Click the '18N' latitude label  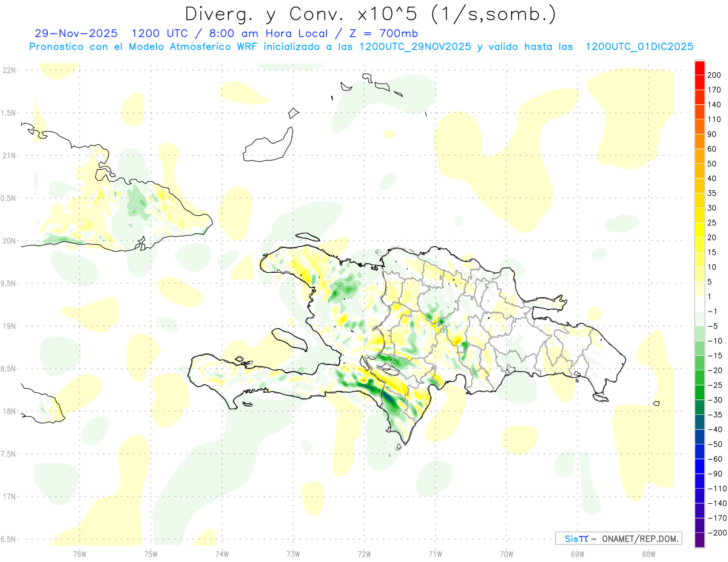(9, 412)
